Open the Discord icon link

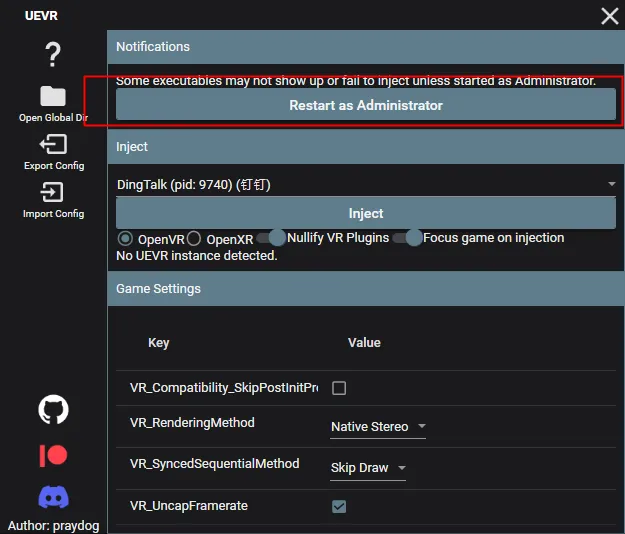click(53, 497)
